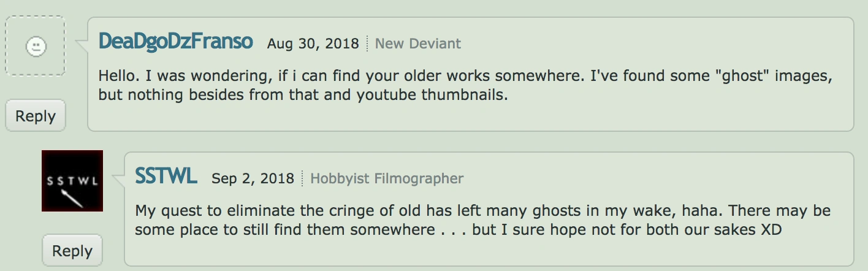Open the DeaDgoDzFranso profile link

click(175, 42)
